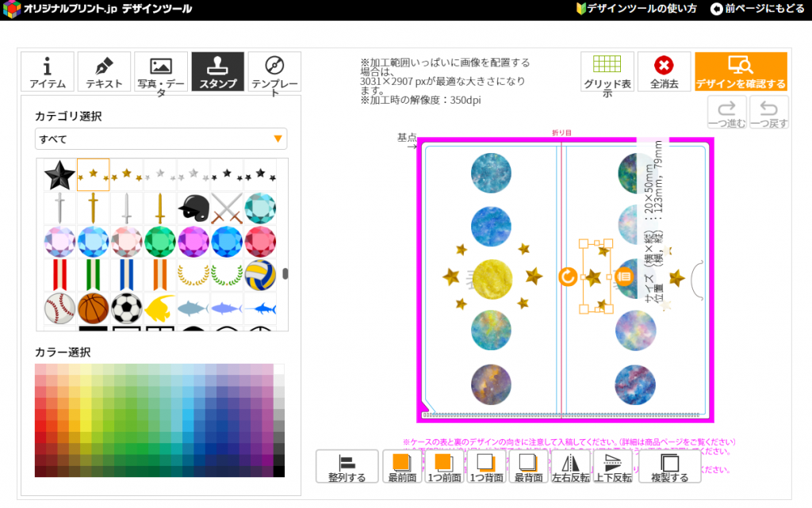Click the 前ページにもどる link
The width and height of the screenshot is (812, 508).
(757, 8)
